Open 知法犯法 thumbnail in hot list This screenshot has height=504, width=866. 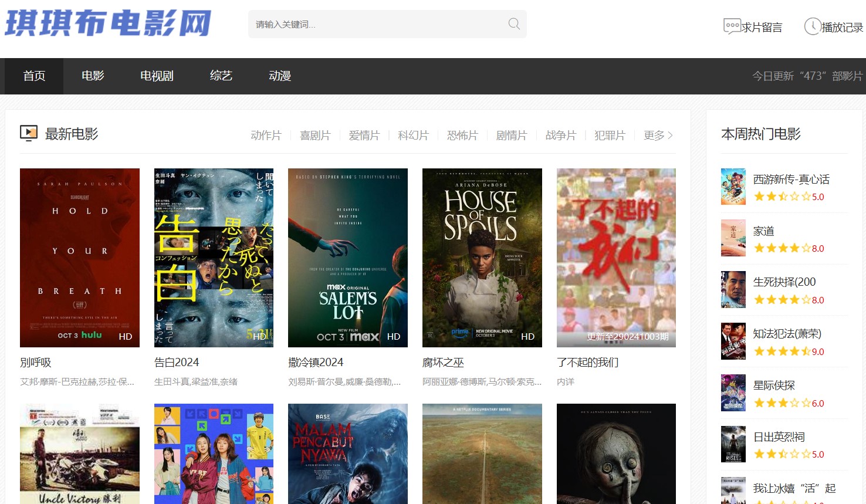tap(733, 341)
